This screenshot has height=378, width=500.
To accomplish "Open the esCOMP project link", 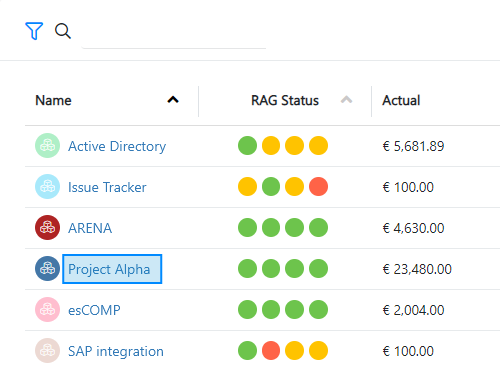I will tap(94, 310).
